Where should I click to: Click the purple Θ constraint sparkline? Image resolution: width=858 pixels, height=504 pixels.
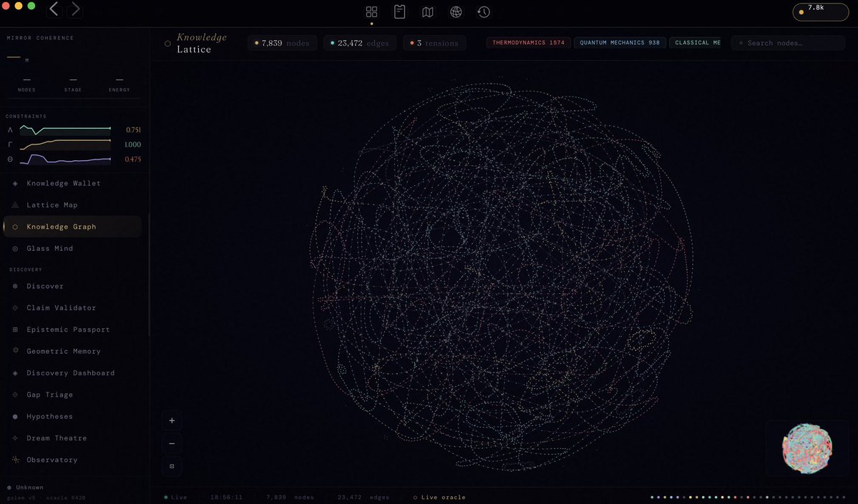pos(65,159)
